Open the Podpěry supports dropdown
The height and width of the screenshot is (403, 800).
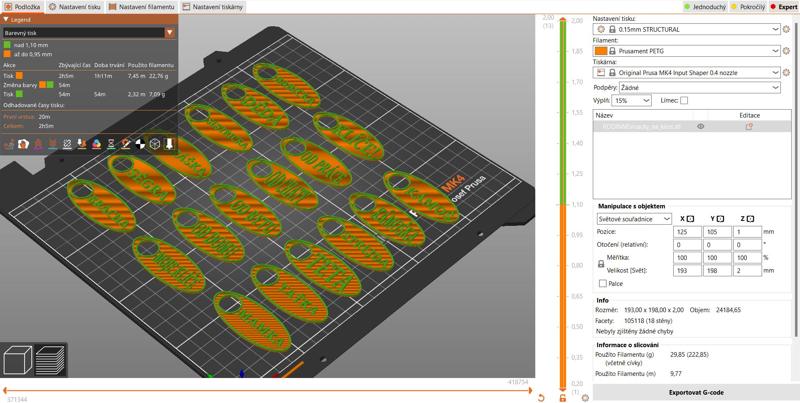699,88
